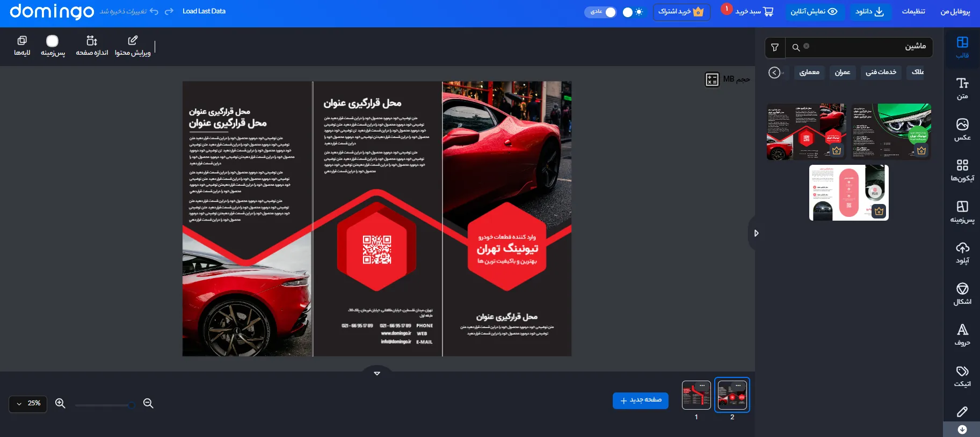Viewport: 980px width, 437px height.
Task: Open ویرایش محتوا edit content tool
Action: click(x=133, y=46)
